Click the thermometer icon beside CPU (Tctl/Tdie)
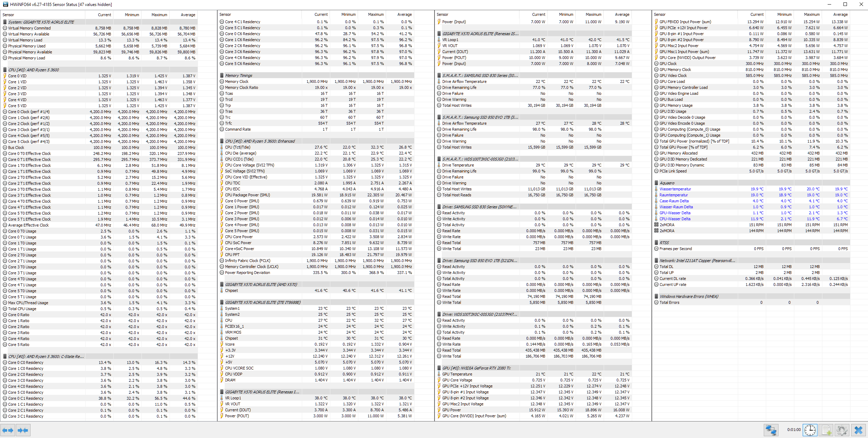The image size is (868, 438). [x=222, y=147]
